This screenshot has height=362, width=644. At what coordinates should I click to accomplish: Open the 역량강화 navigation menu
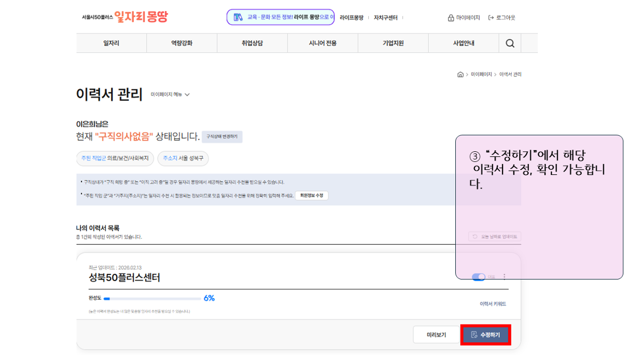coord(182,43)
